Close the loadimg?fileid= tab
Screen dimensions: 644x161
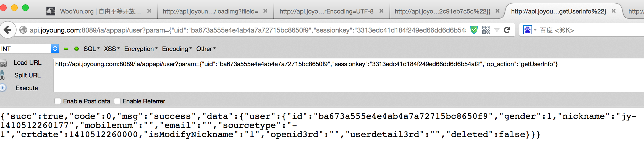tap(265, 11)
